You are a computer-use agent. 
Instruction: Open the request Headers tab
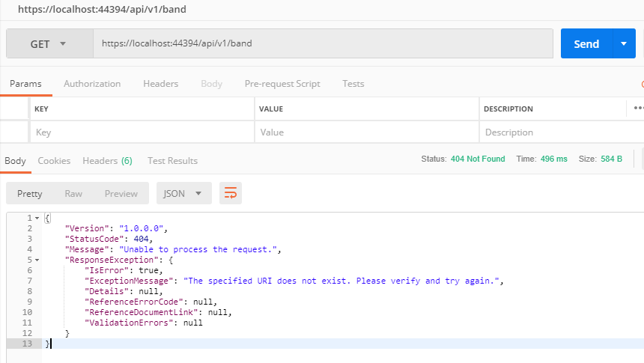160,84
